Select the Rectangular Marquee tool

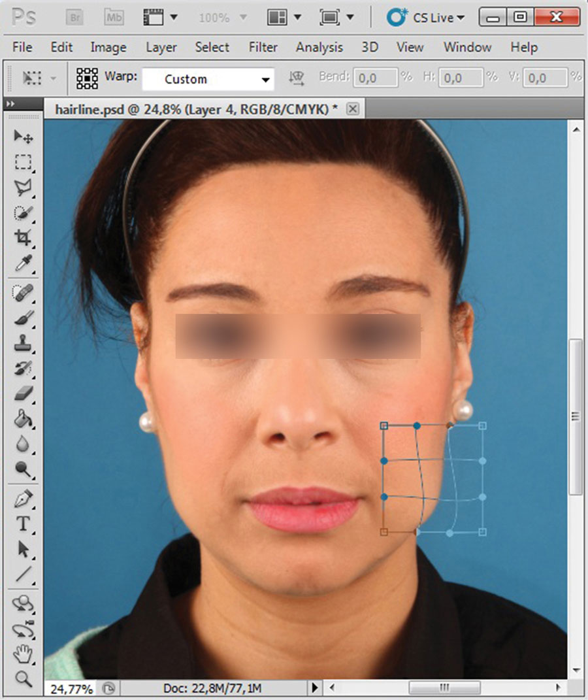24,162
